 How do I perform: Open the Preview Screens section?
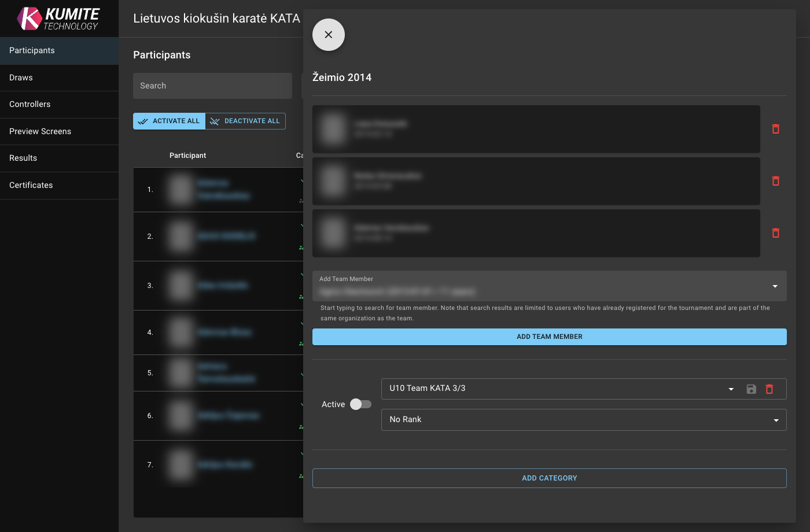tap(41, 131)
